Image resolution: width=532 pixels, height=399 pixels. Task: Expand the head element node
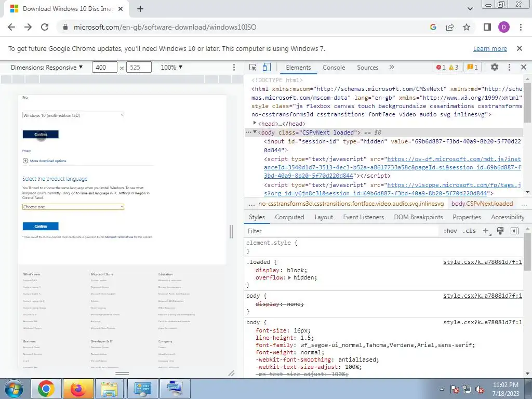click(x=255, y=123)
